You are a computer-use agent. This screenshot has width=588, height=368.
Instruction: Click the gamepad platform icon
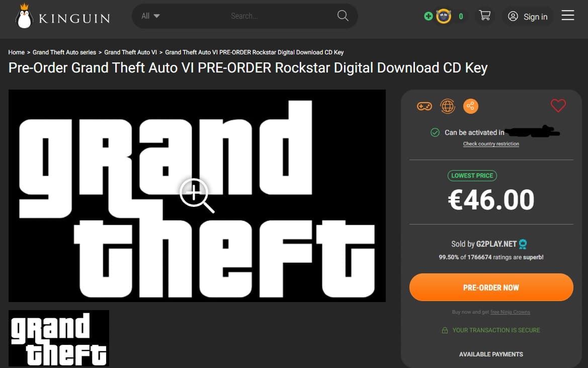424,107
